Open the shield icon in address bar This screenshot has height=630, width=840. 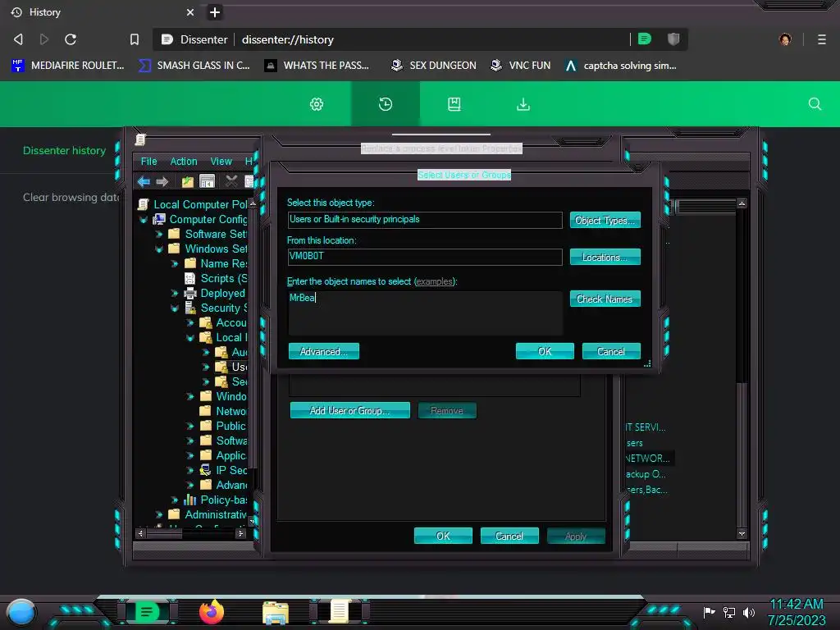pyautogui.click(x=673, y=39)
